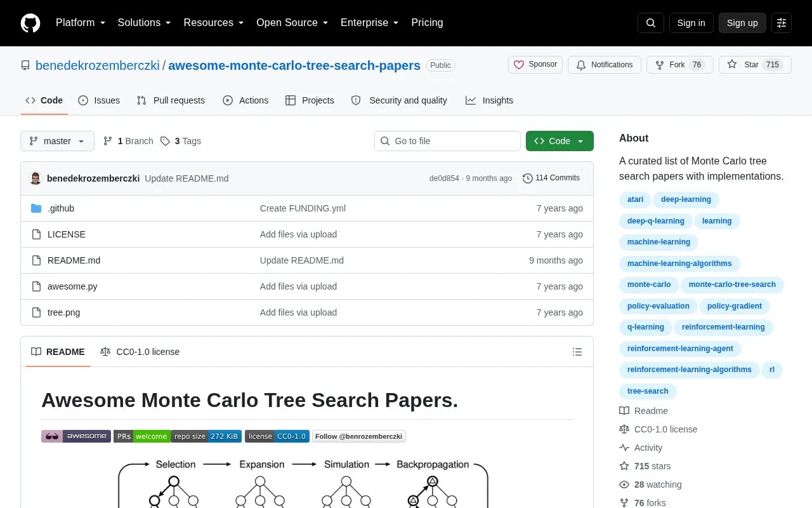Open the README outline list icon
The image size is (812, 508).
(x=577, y=352)
